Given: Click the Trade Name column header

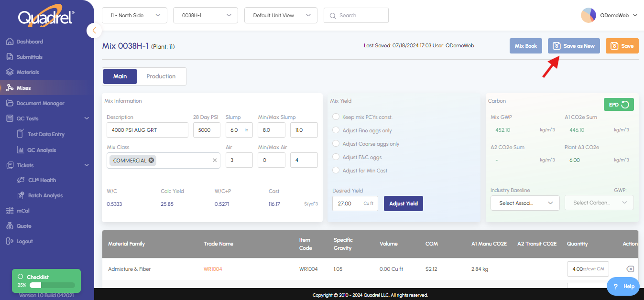Looking at the screenshot, I should pyautogui.click(x=218, y=244).
